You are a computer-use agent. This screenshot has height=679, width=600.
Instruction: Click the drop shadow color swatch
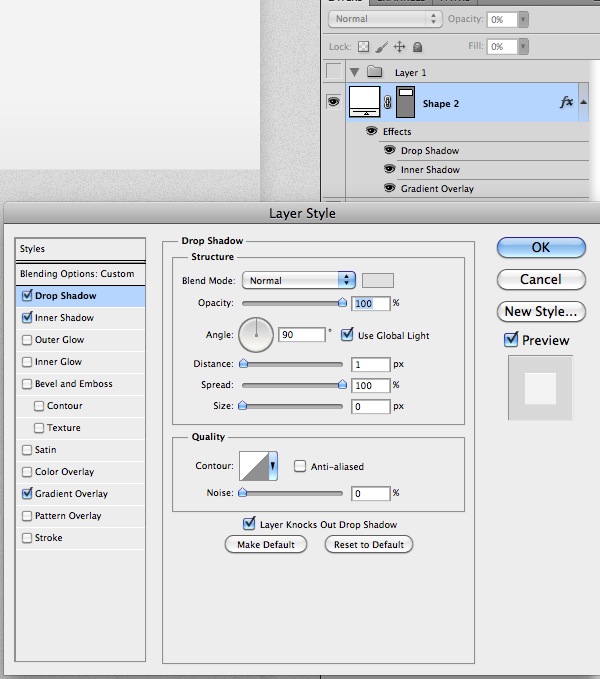377,280
